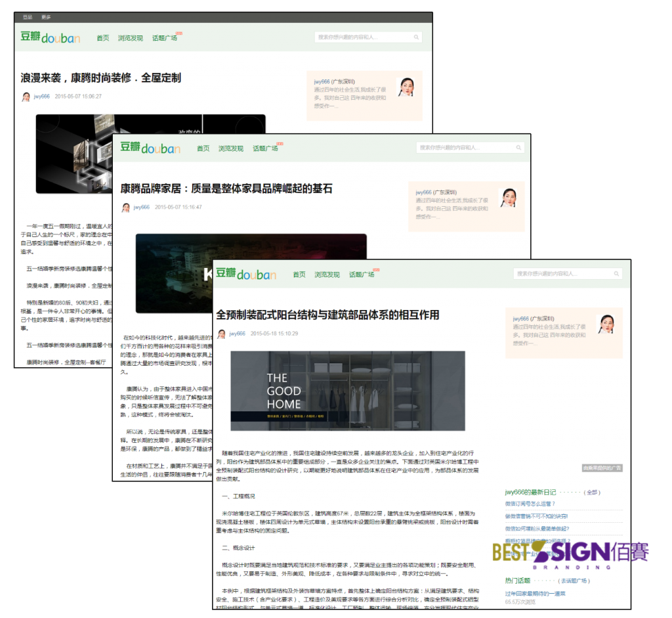Click timestamp 2015-05-18 15:10:29
672x618 pixels.
pos(274,334)
